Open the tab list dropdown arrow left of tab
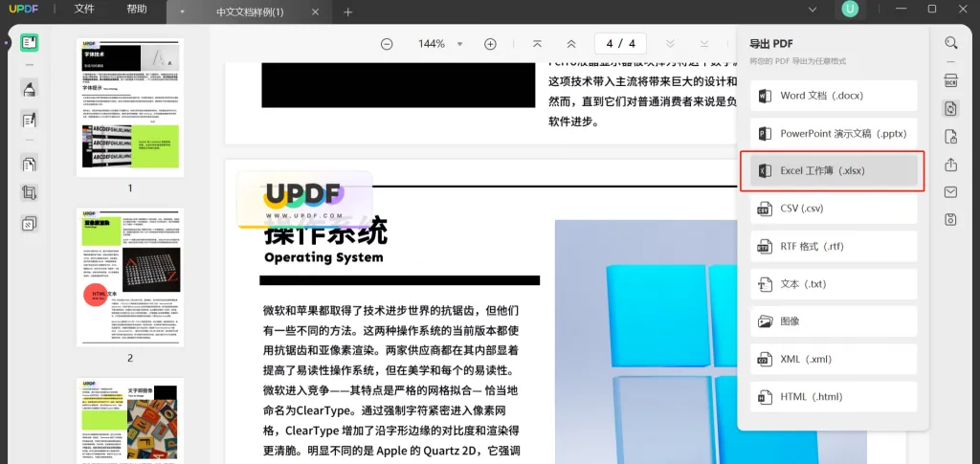 [x=182, y=11]
